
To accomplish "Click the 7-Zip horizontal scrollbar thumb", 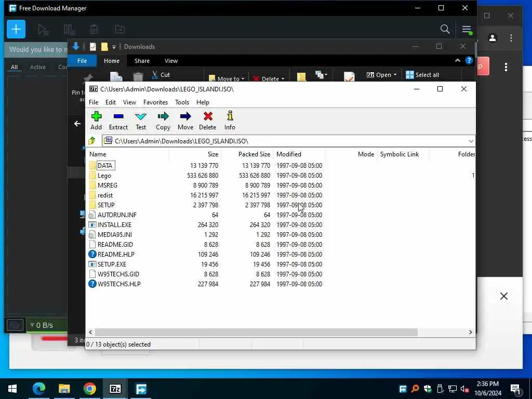I will 256,332.
